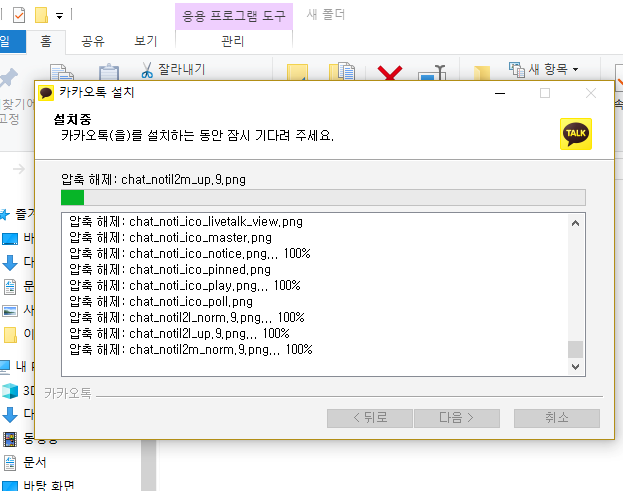Click the rename icon in Explorer ribbon
The width and height of the screenshot is (623, 491).
tap(432, 72)
